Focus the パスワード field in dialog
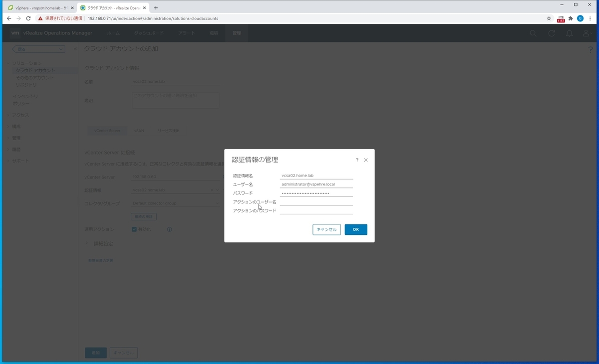Image resolution: width=599 pixels, height=364 pixels. tap(316, 193)
